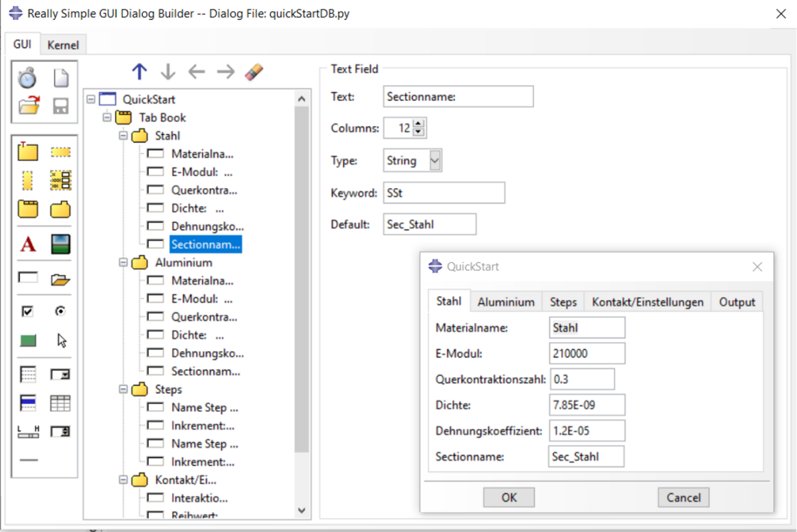Add a vertical frame from the toolbox
This screenshot has width=797, height=532.
pos(27,180)
